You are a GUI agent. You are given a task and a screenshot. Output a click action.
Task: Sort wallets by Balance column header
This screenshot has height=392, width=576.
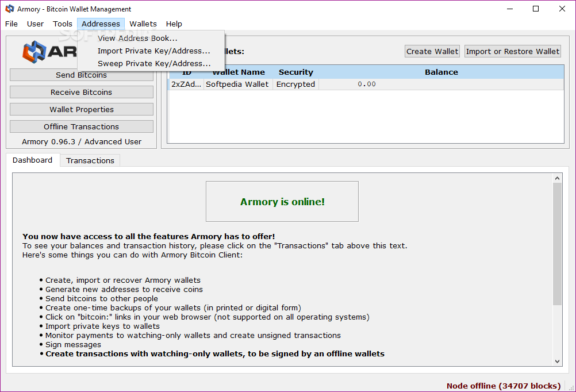point(441,72)
